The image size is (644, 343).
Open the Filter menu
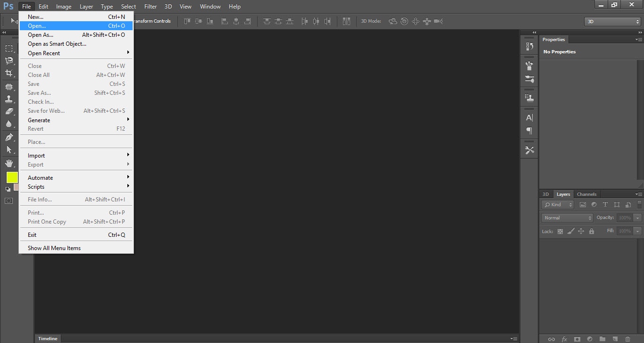151,7
